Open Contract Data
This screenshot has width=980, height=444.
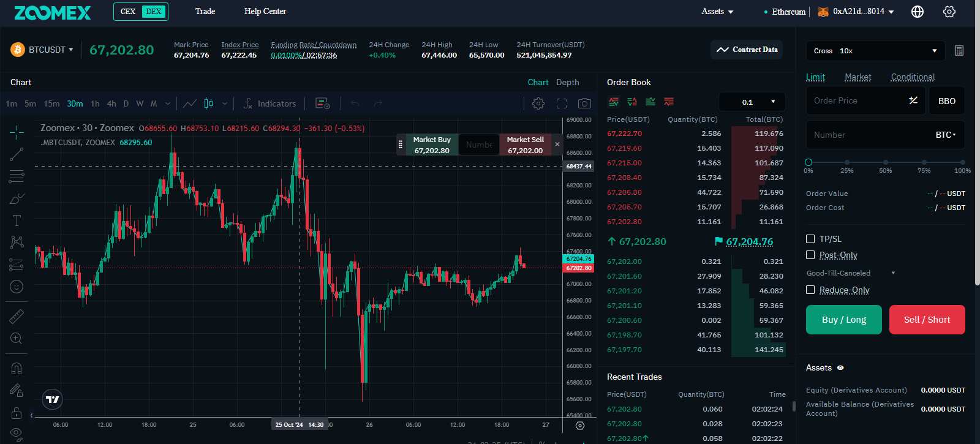pyautogui.click(x=748, y=50)
